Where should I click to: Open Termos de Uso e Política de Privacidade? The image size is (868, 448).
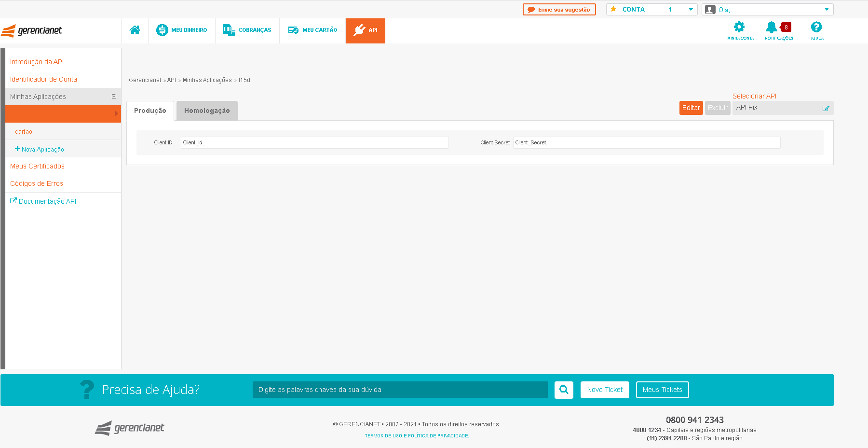pyautogui.click(x=417, y=436)
